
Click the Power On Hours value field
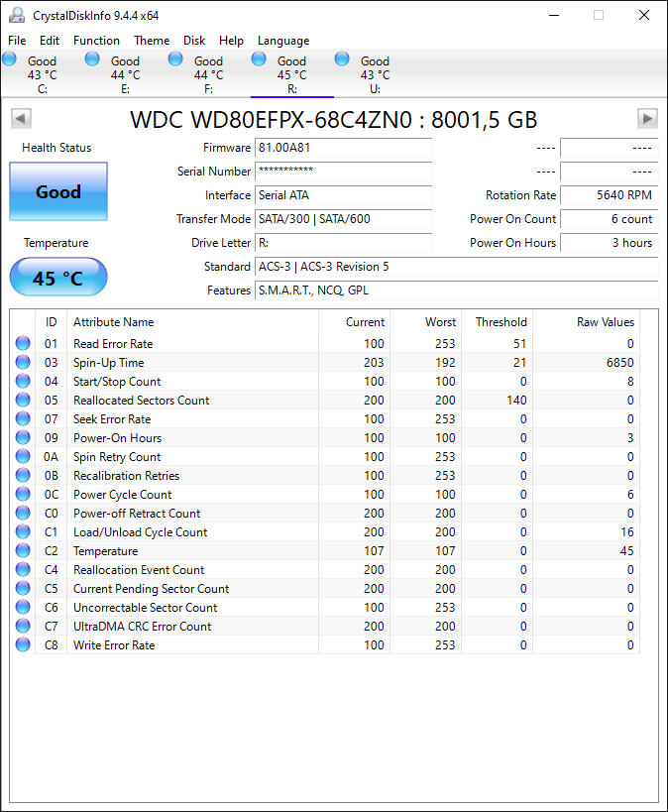(610, 243)
